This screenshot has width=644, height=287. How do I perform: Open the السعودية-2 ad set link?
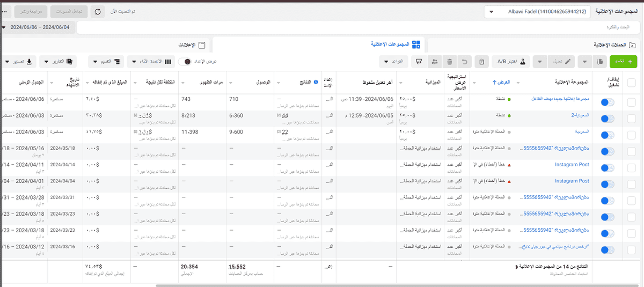[x=579, y=115]
